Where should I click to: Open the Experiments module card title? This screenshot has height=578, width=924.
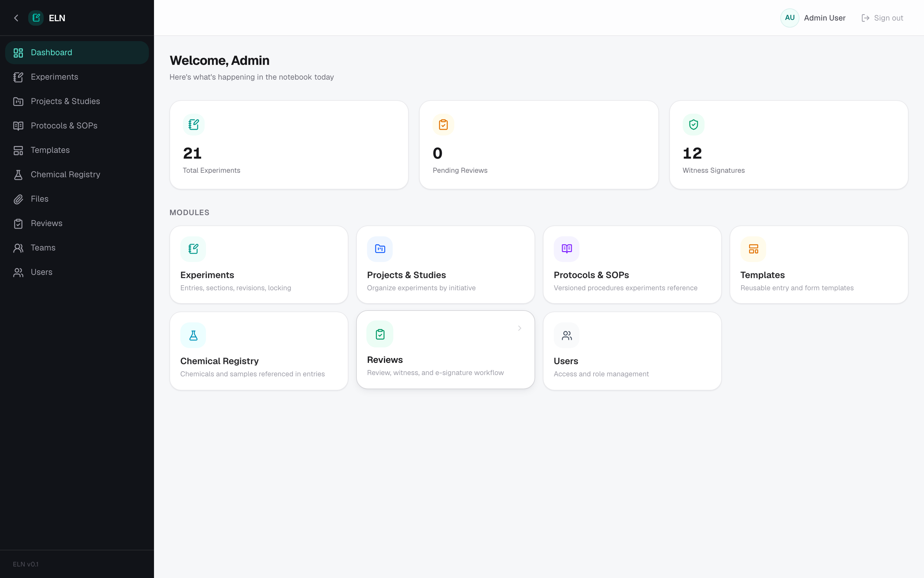(x=207, y=275)
